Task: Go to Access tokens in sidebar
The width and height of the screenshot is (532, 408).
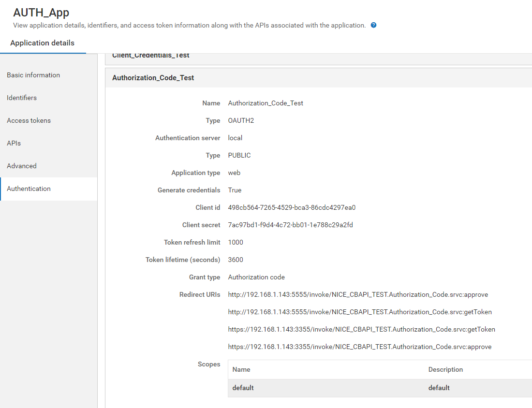Action: [29, 120]
